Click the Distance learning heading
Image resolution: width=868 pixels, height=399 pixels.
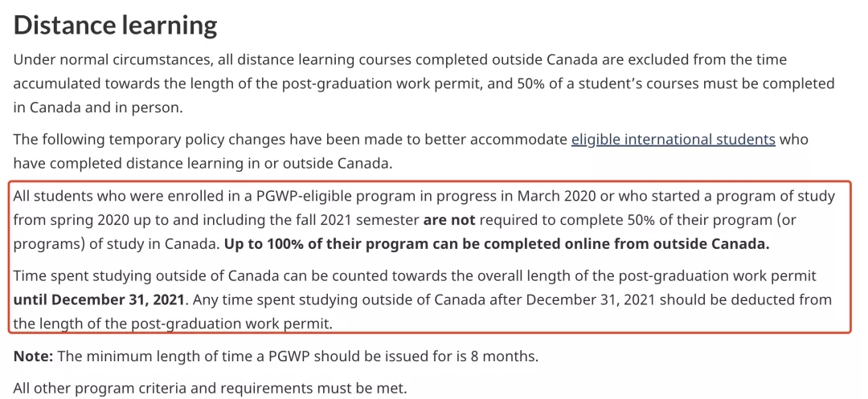(x=116, y=25)
